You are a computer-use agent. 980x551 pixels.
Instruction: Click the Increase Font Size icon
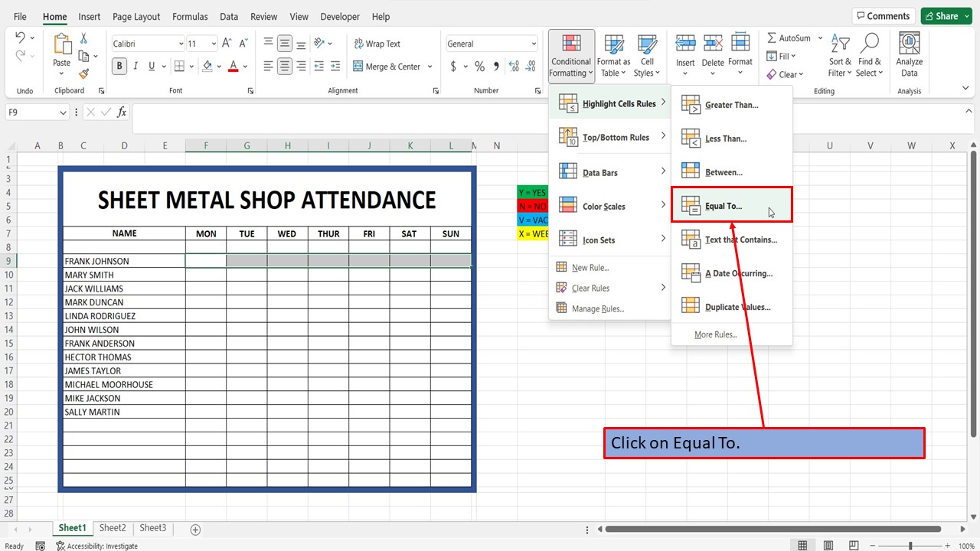tap(228, 44)
